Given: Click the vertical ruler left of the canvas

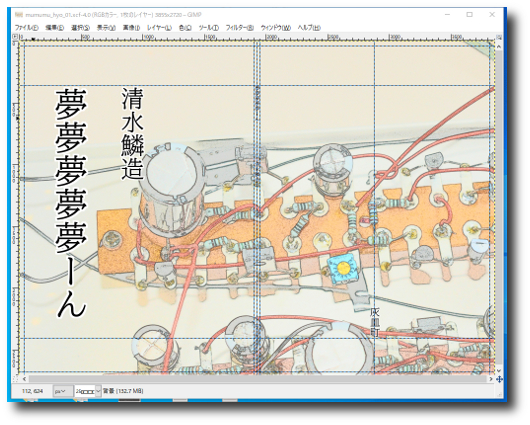Looking at the screenshot, I should [15, 207].
